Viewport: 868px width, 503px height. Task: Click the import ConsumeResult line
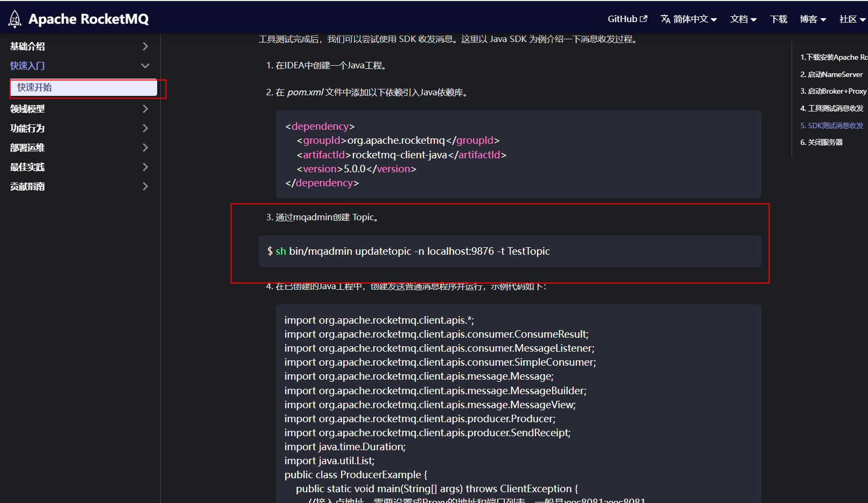point(436,334)
